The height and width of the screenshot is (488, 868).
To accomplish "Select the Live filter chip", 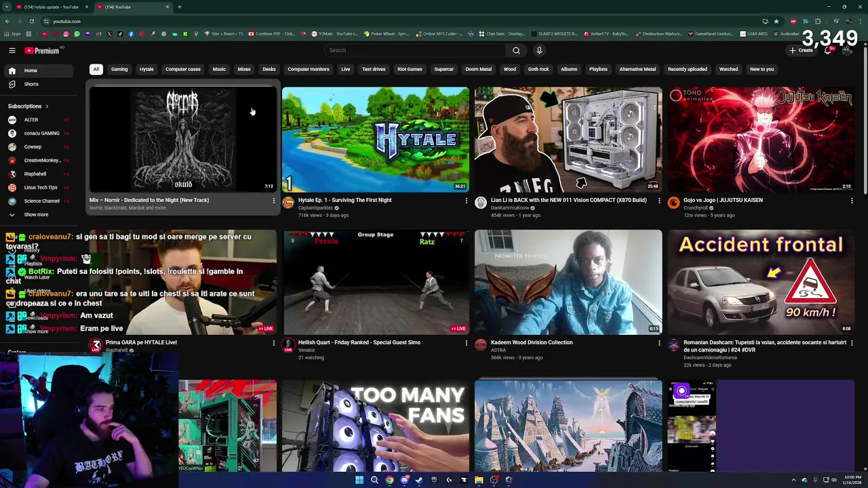I will [346, 69].
